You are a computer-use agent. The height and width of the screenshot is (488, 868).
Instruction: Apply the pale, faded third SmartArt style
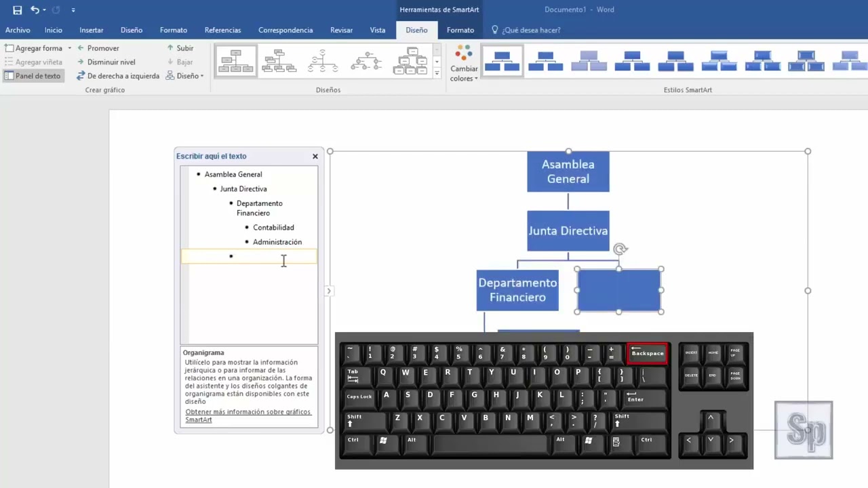click(x=589, y=61)
